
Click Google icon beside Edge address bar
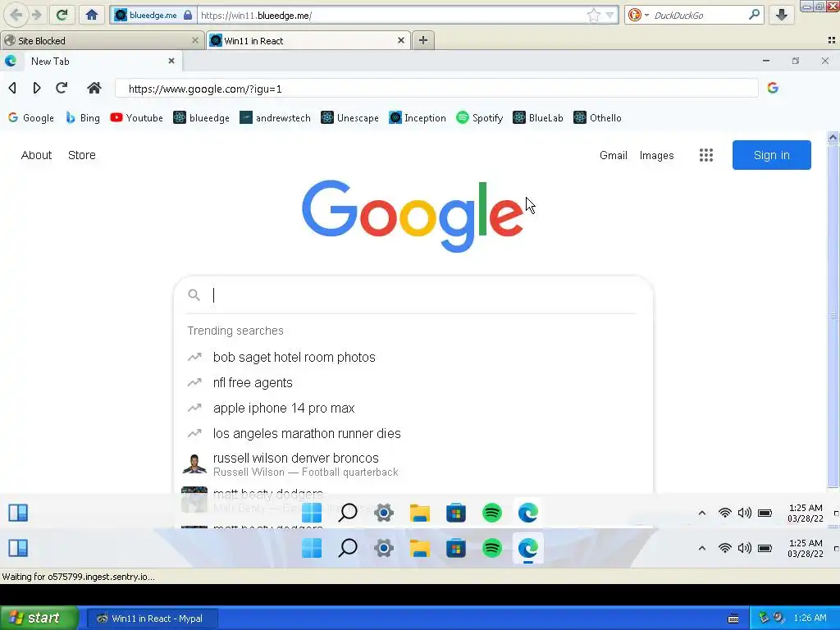773,88
